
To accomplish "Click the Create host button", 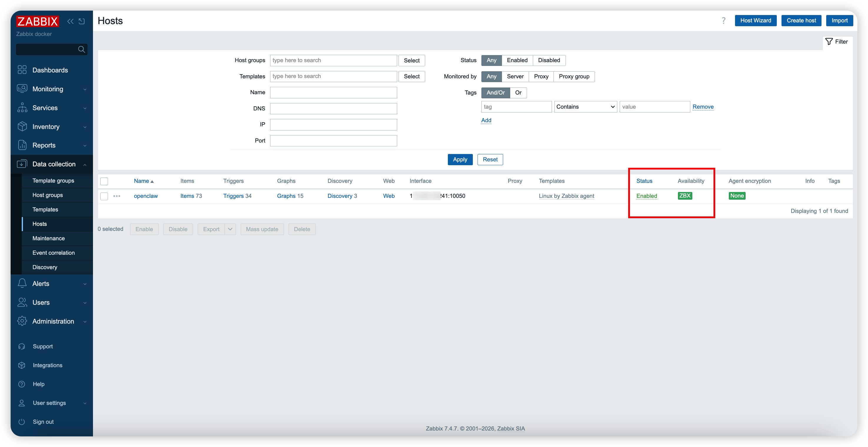I will pos(801,21).
